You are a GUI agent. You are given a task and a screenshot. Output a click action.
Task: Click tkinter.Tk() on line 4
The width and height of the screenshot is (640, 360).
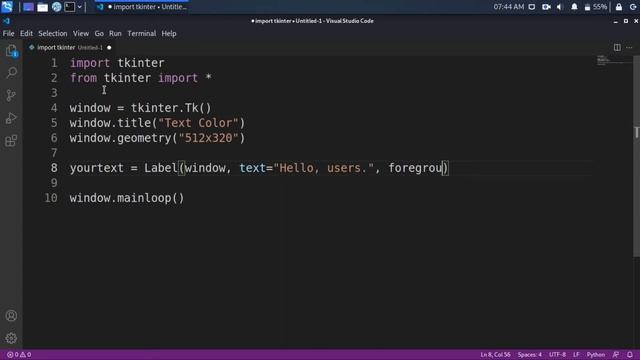(x=171, y=108)
